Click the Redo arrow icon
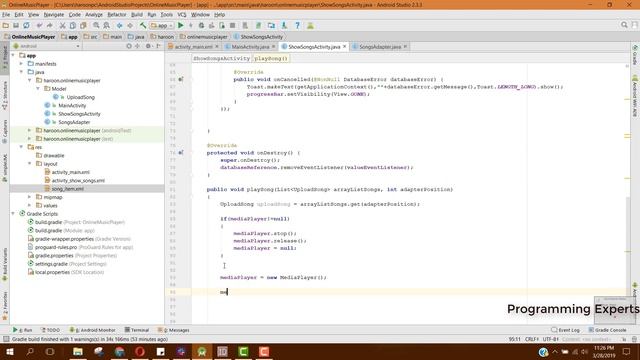 [49, 25]
